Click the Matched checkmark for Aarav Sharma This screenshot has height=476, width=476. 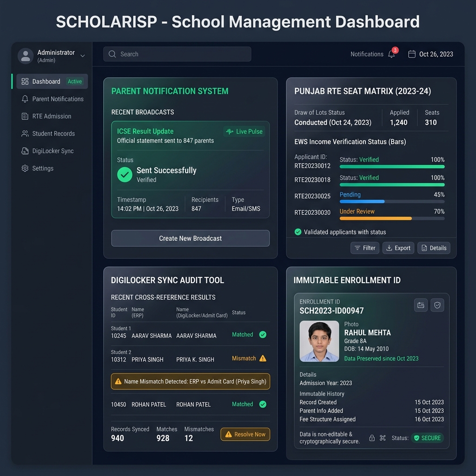click(263, 335)
